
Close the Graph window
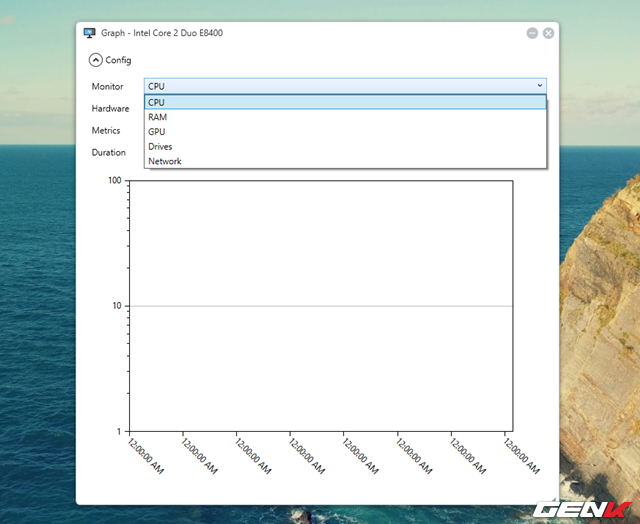[x=549, y=33]
